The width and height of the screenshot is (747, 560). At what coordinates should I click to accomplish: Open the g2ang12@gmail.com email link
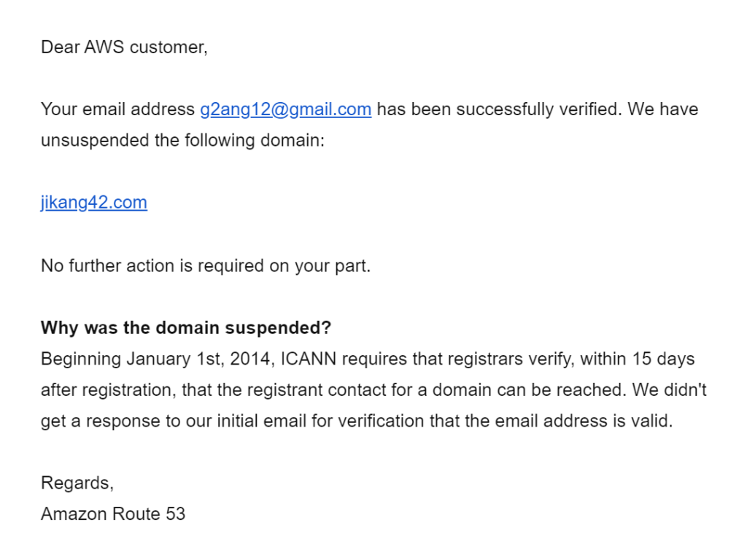pyautogui.click(x=285, y=109)
